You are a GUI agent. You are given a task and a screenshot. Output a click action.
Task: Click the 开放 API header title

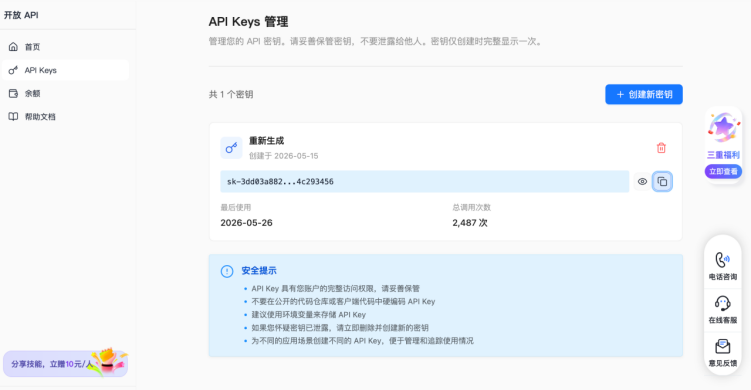click(x=22, y=15)
